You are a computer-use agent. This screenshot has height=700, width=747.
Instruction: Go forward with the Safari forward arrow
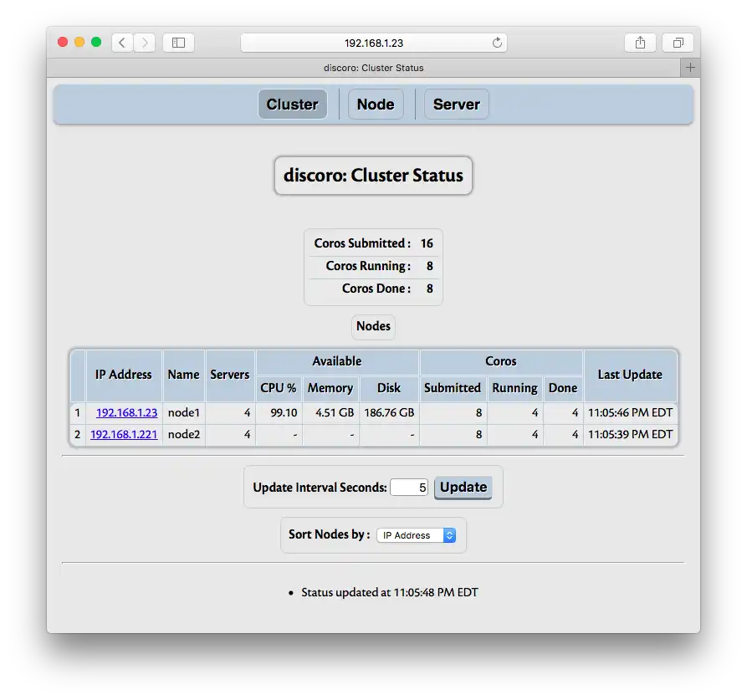[145, 43]
